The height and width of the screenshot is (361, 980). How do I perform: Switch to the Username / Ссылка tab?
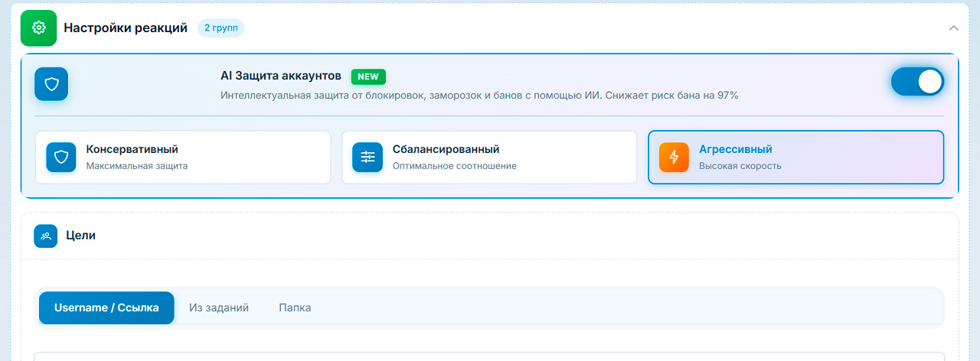106,307
